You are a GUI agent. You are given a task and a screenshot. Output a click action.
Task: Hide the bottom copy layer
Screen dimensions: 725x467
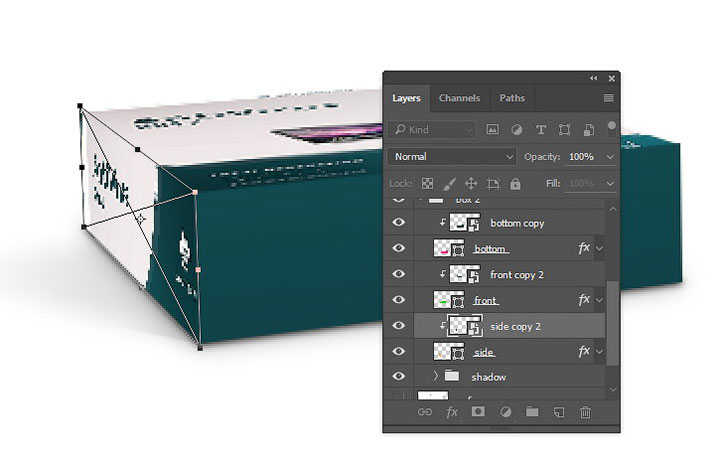tap(399, 222)
